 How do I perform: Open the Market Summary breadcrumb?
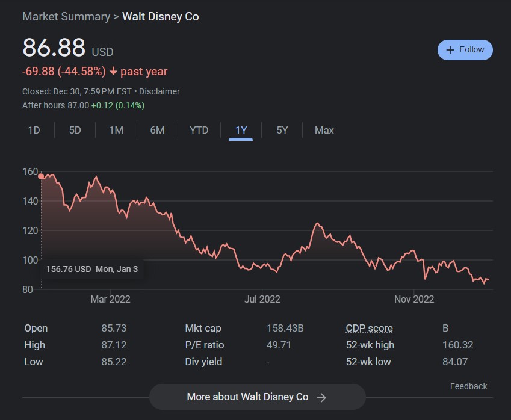pos(66,17)
